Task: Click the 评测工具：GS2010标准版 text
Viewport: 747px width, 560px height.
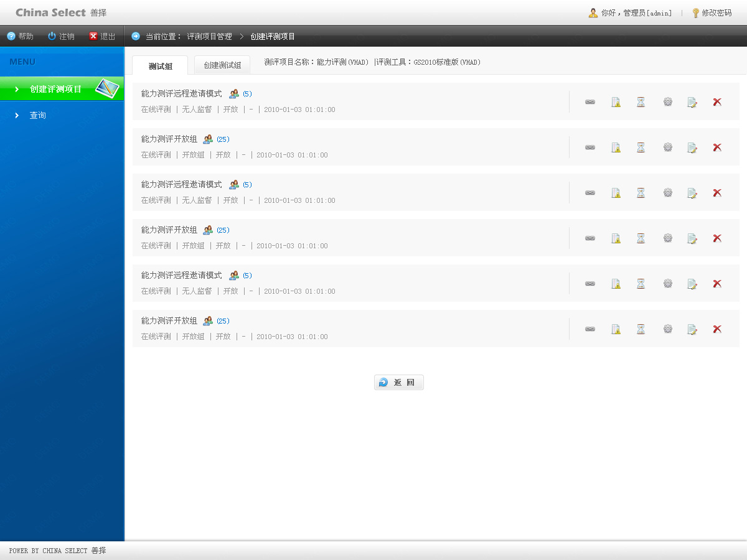Action: point(428,62)
